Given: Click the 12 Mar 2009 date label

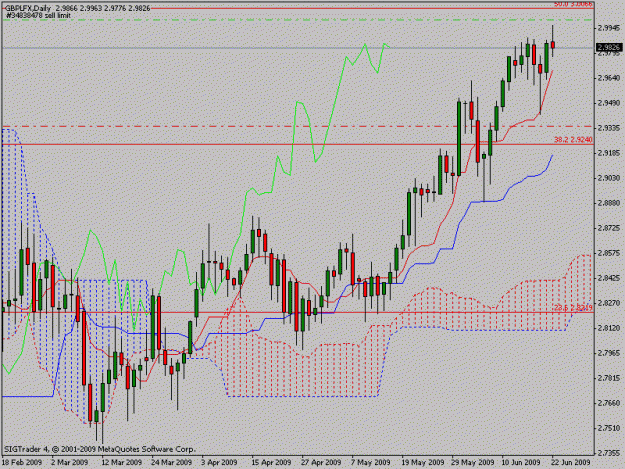Looking at the screenshot, I should pyautogui.click(x=122, y=463).
